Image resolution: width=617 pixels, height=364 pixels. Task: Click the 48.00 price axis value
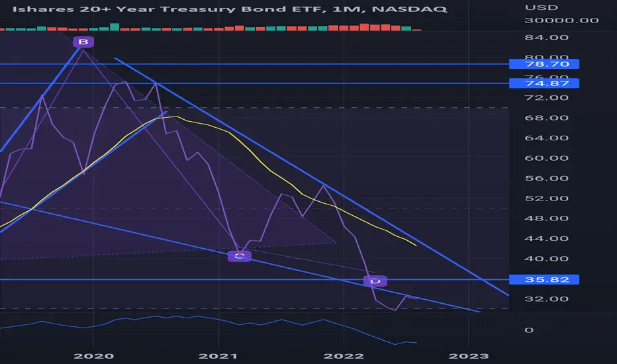547,218
